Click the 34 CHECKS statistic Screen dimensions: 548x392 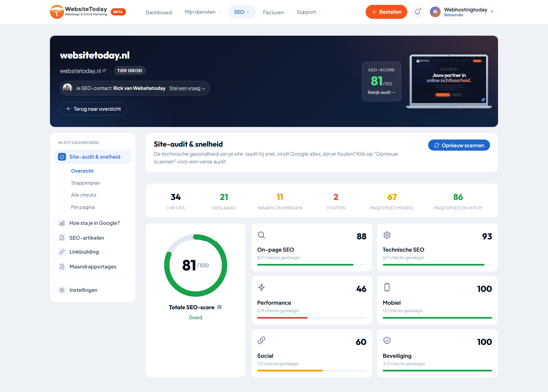[x=176, y=201]
